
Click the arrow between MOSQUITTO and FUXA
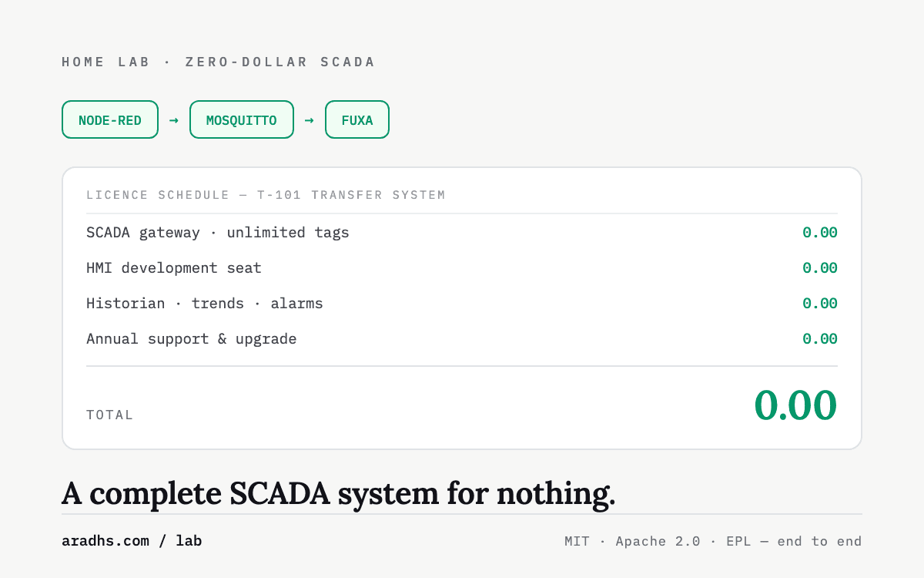(x=310, y=120)
